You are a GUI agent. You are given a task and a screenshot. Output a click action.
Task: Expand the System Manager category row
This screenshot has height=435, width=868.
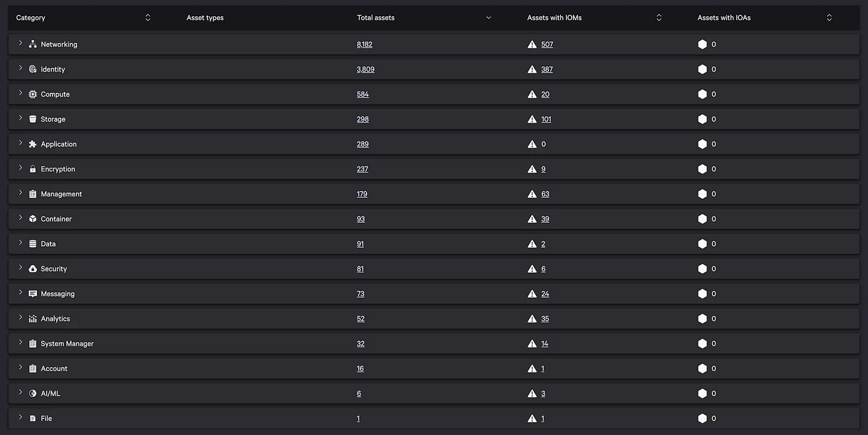21,343
